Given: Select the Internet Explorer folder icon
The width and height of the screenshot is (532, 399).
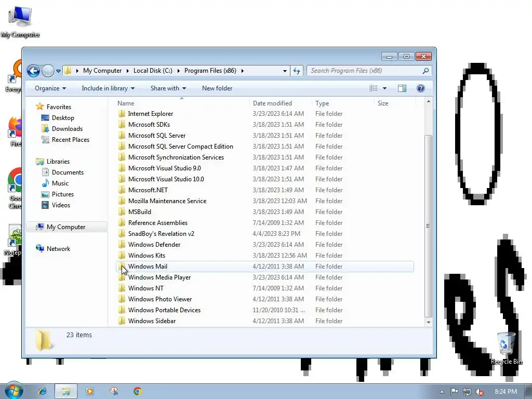Looking at the screenshot, I should (x=122, y=114).
